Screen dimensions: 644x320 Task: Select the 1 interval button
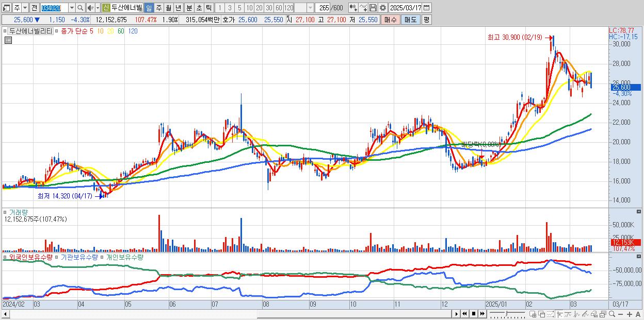coord(220,8)
